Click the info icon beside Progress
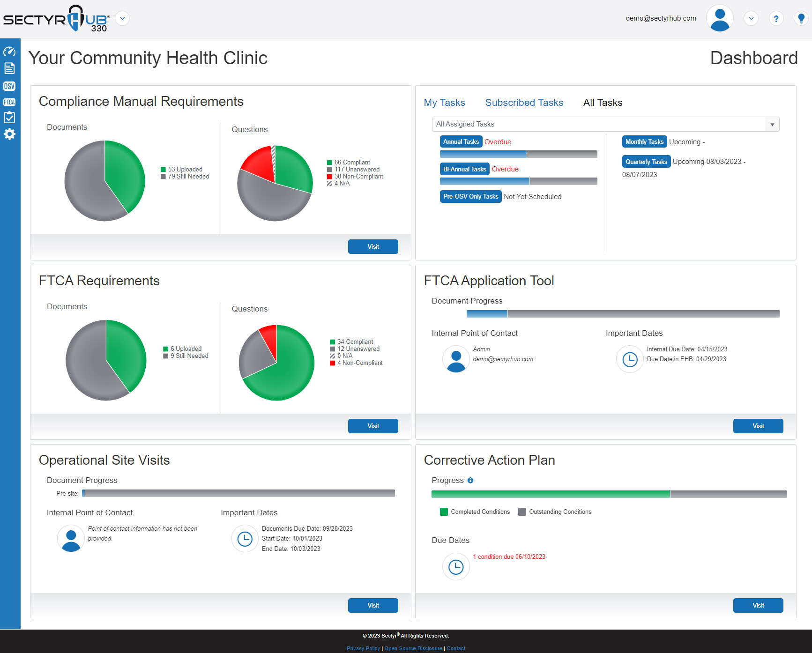 [470, 481]
